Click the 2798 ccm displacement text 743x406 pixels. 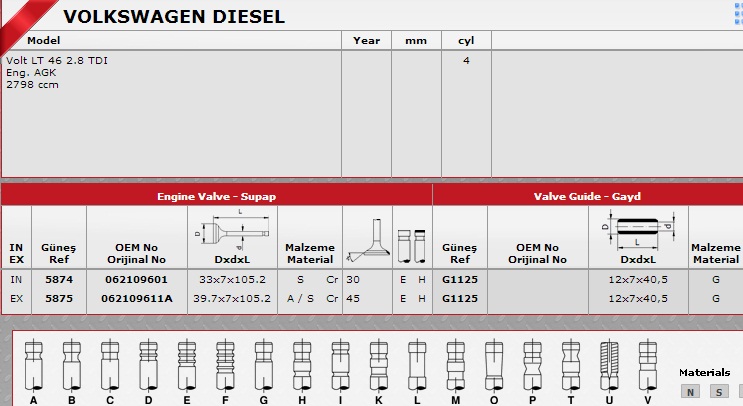[x=32, y=85]
